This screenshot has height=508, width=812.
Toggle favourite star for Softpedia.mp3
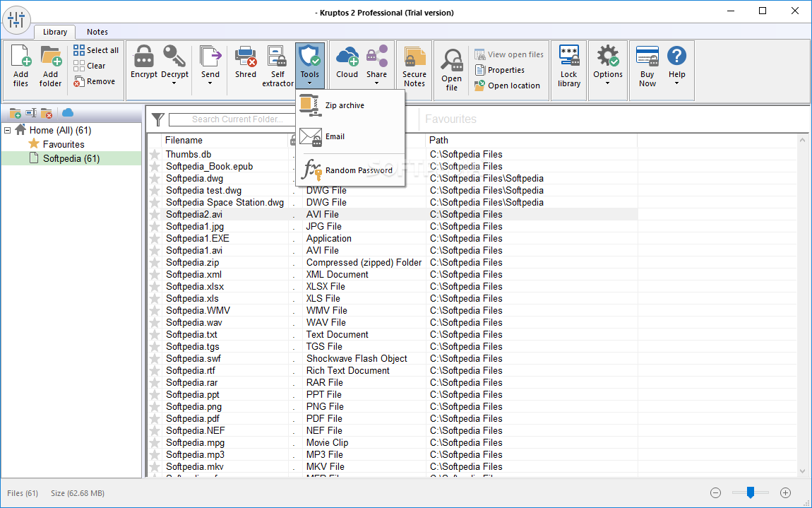pos(155,454)
